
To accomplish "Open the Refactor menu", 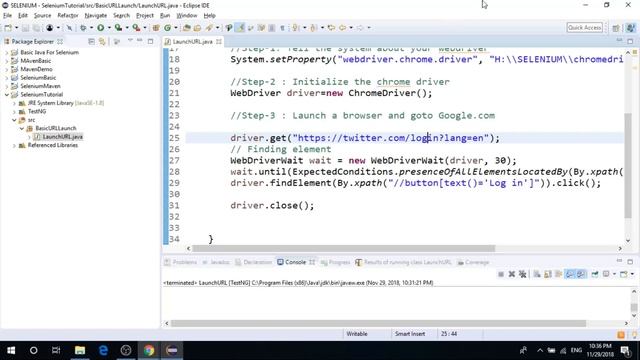I will tap(68, 16).
